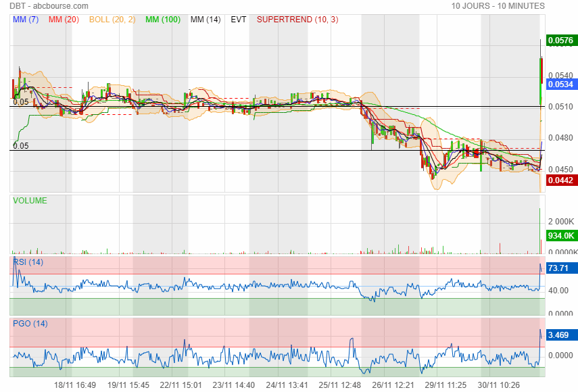
Task: Select the 19/11 15:45 date label
Action: coord(128,385)
